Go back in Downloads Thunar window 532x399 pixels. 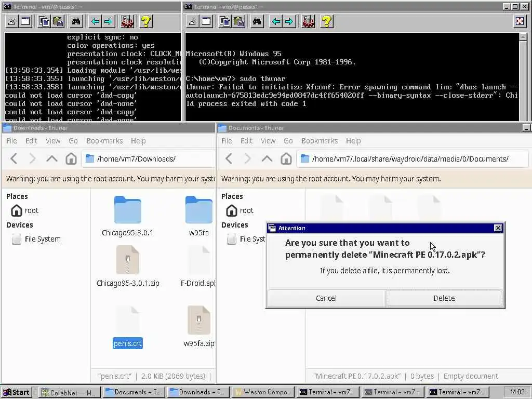[x=14, y=158]
